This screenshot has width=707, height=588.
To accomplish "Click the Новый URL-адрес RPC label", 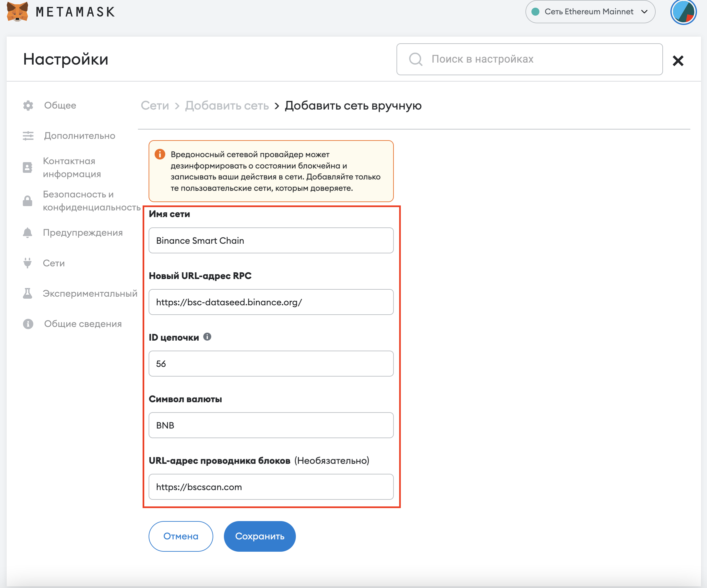I will (200, 275).
